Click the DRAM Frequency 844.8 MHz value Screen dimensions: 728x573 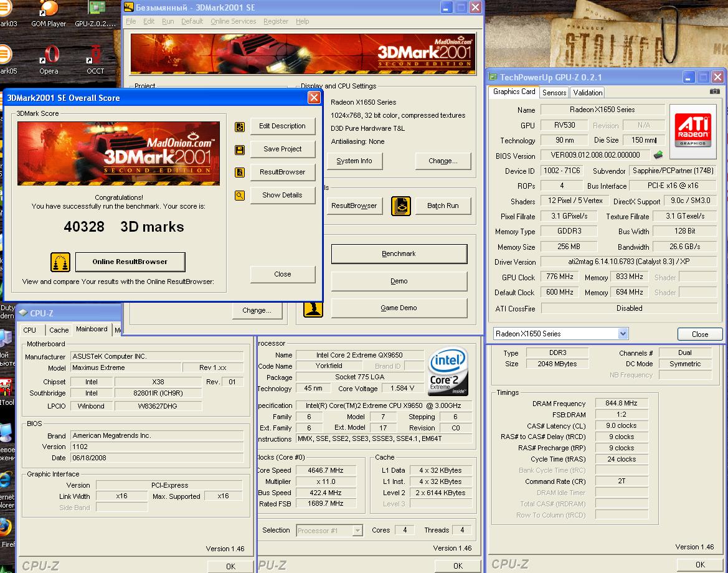(622, 403)
